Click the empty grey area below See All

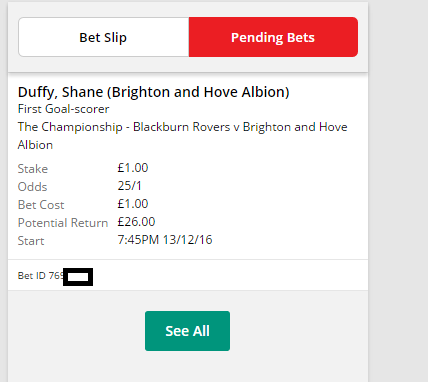point(188,367)
